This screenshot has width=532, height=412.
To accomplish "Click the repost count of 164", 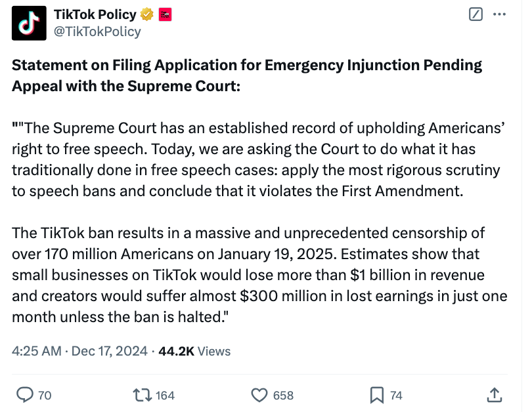I will 165,395.
